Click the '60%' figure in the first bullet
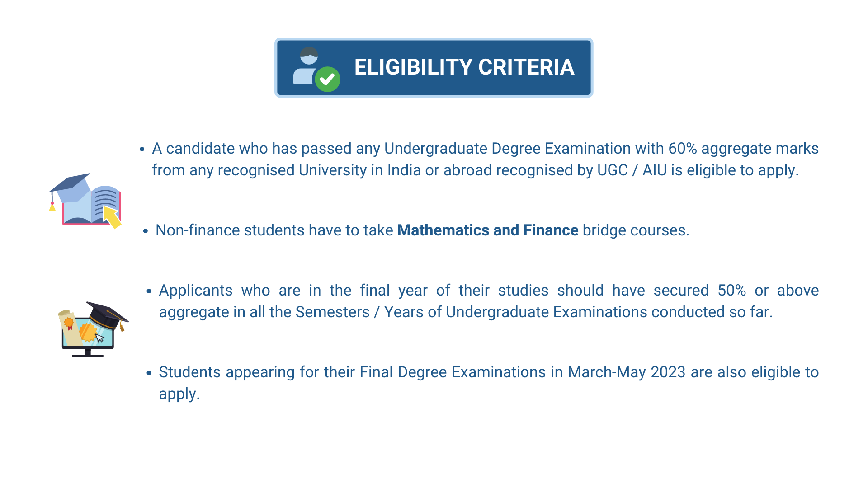 click(683, 149)
